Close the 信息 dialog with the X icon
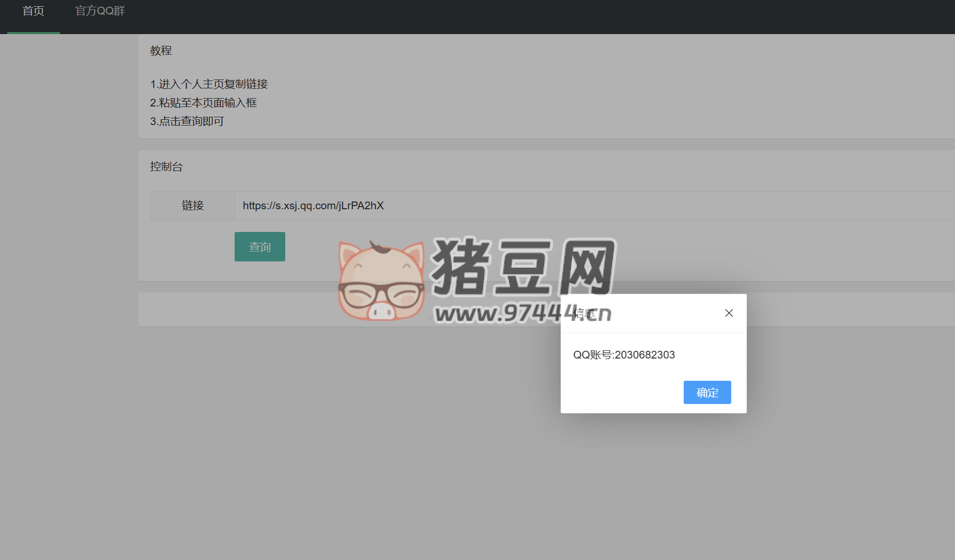Viewport: 955px width, 560px height. [729, 313]
